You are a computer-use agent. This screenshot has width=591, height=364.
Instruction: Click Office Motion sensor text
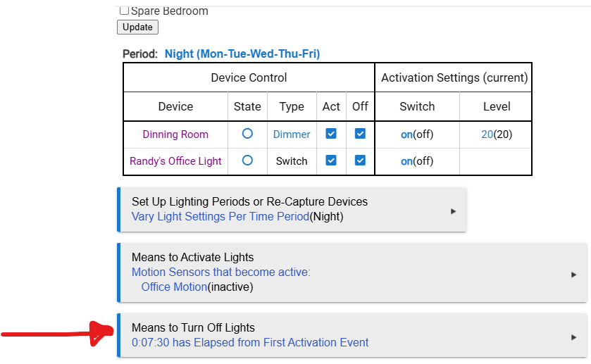tap(174, 287)
